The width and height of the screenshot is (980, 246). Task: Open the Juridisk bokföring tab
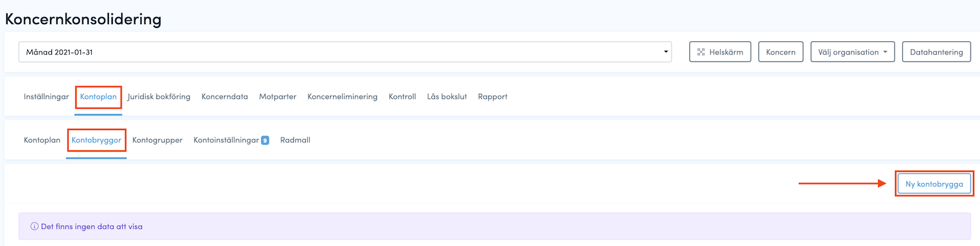(159, 97)
